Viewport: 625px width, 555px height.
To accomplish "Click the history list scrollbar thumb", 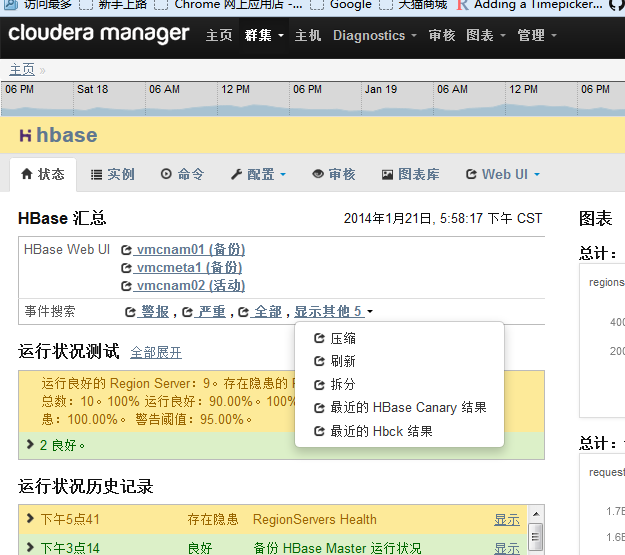I will coord(536,537).
